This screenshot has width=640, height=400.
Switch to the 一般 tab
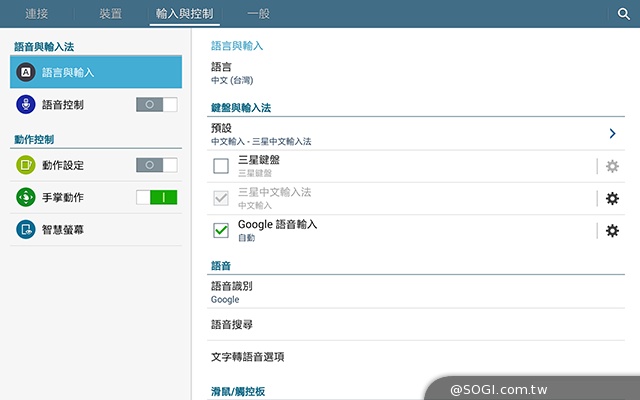(258, 14)
